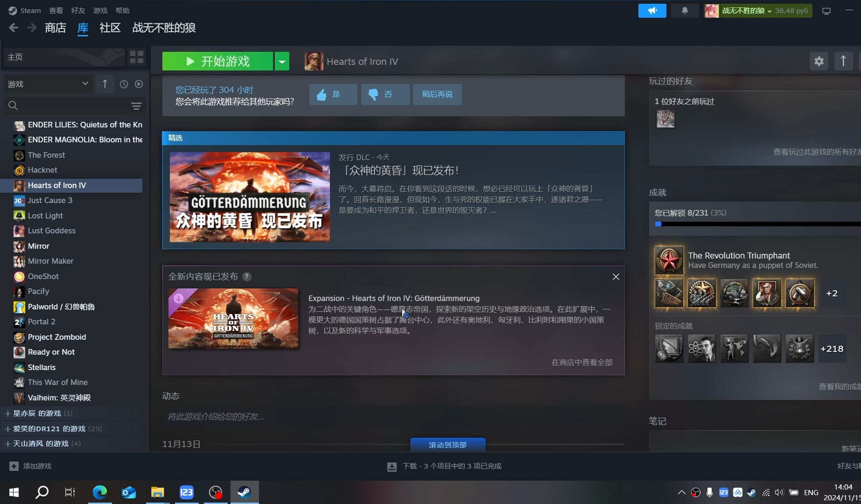This screenshot has height=504, width=861.
Task: Start the game with 开始游戏
Action: (x=217, y=61)
